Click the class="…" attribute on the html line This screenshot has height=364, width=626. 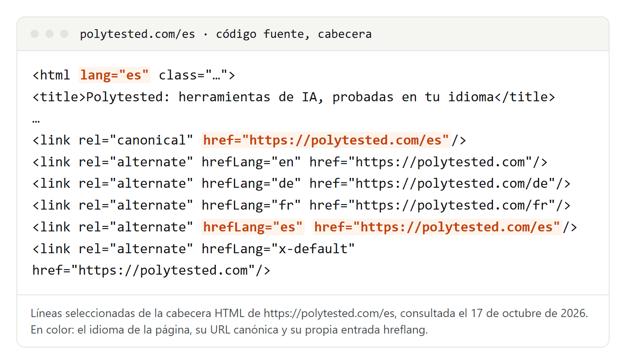193,75
